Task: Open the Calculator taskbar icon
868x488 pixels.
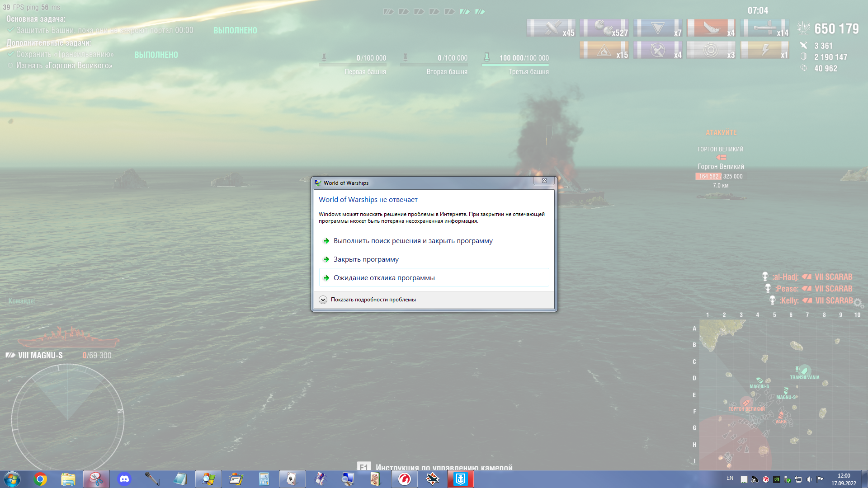Action: [x=264, y=479]
